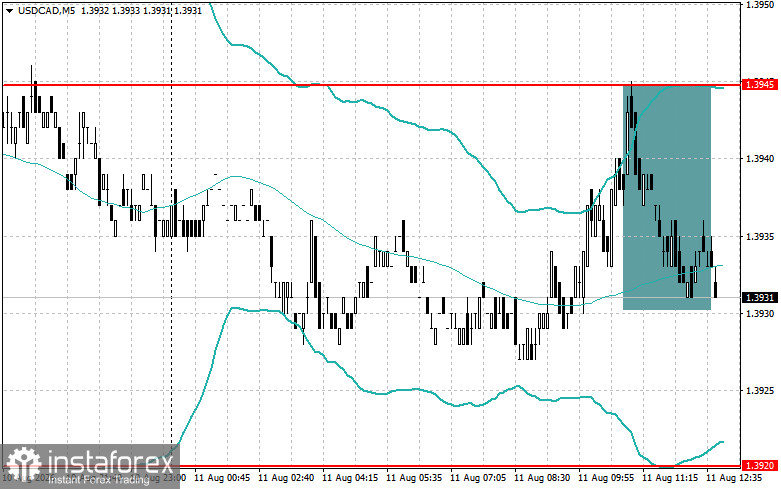The width and height of the screenshot is (781, 489).
Task: Select the teal shaded rectangle on chart
Action: (667, 198)
